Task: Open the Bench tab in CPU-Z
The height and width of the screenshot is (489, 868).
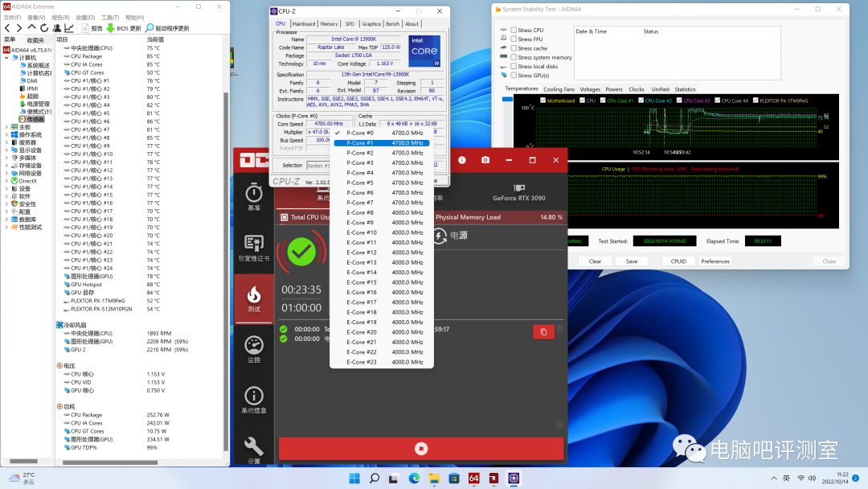Action: (x=392, y=24)
